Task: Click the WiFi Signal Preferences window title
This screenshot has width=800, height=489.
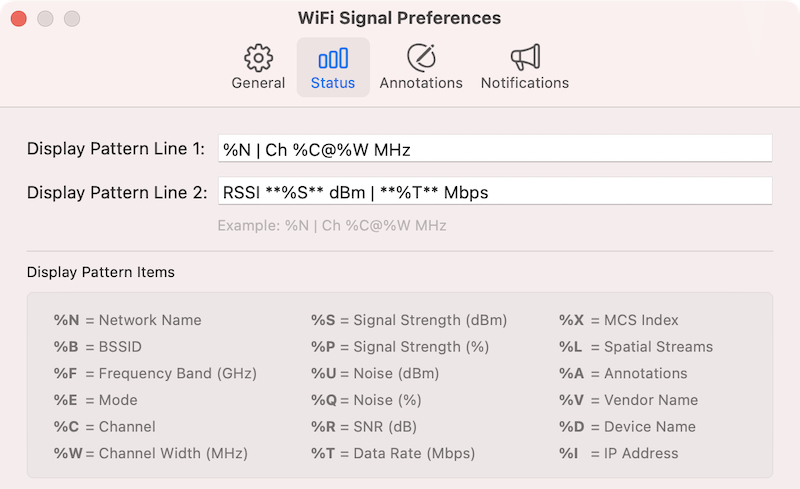Action: point(399,18)
